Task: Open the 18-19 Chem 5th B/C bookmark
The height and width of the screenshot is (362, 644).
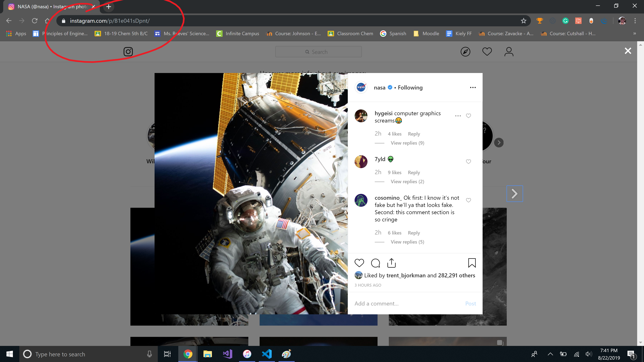Action: click(121, 33)
